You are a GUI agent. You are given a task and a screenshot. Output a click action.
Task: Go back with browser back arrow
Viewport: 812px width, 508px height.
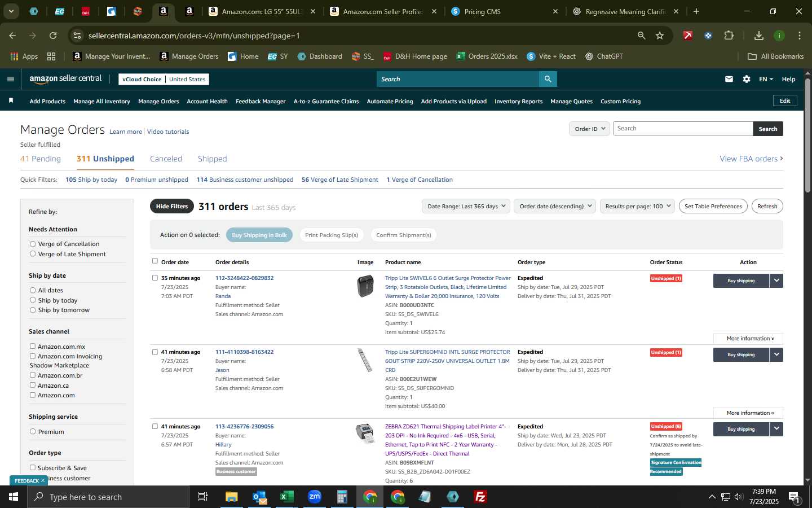click(12, 36)
